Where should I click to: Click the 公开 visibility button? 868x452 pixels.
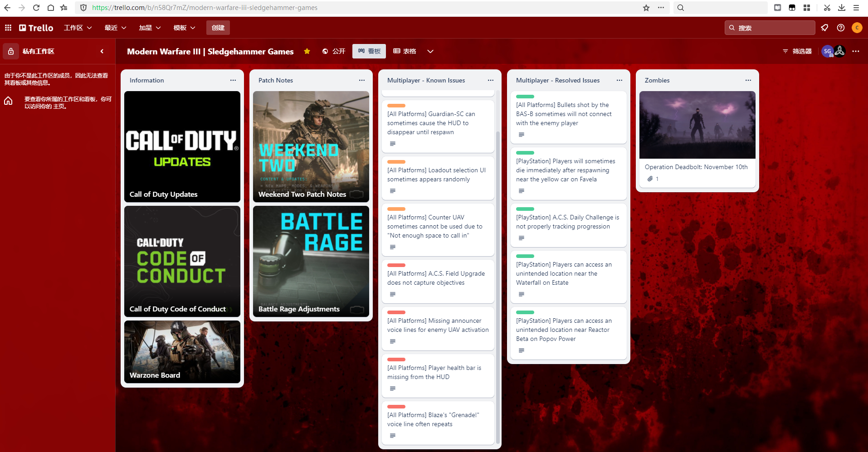coord(334,51)
